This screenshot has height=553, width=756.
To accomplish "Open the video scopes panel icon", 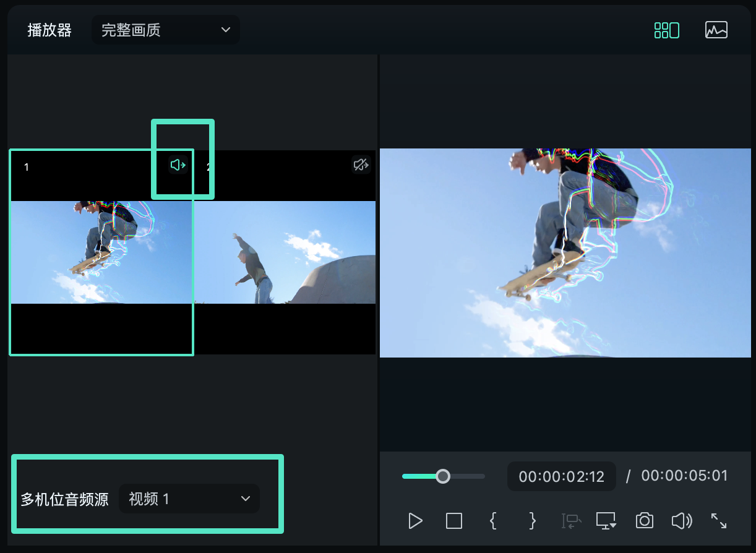I will point(716,29).
